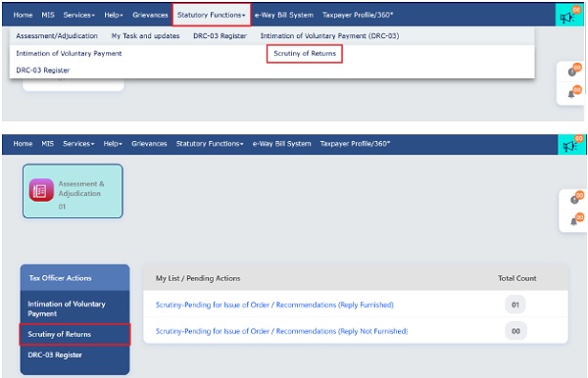This screenshot has height=378, width=588.
Task: Open the bell notifications icon in upper side widget
Action: (571, 94)
